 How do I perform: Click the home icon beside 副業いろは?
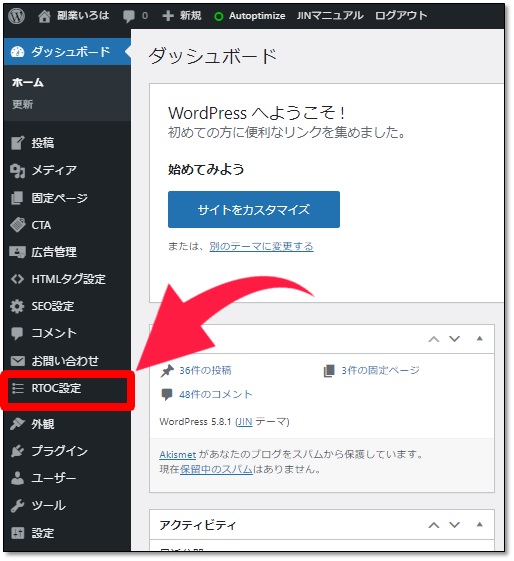(44, 16)
